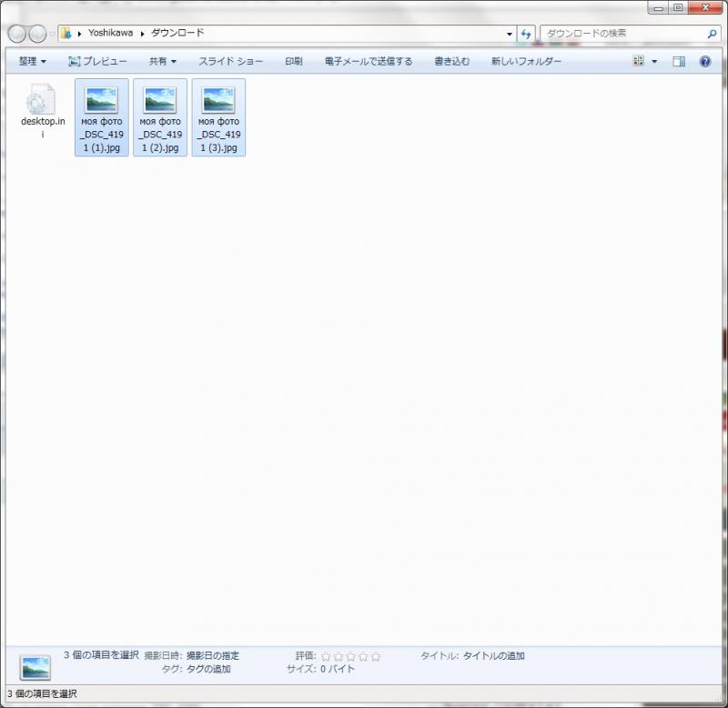Open the help question mark icon
Viewport: 728px width, 708px height.
[x=704, y=61]
